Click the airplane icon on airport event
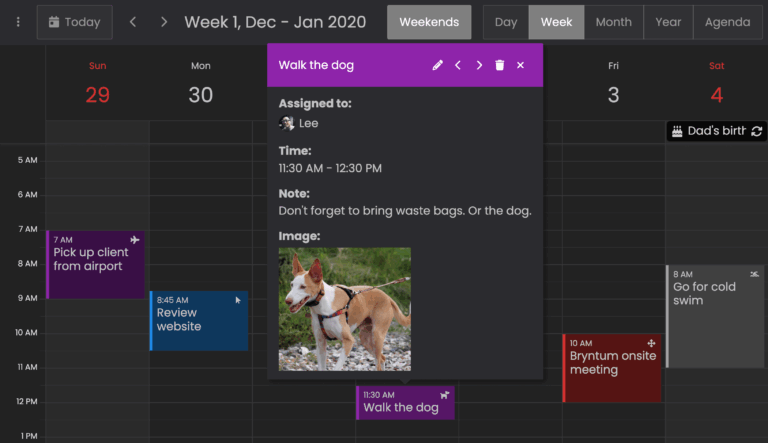Viewport: 768px width, 443px height. [135, 240]
